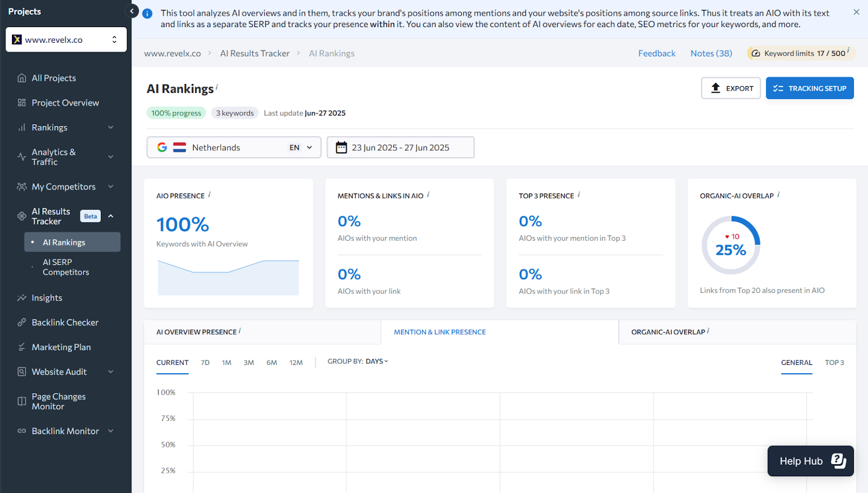Open the 23 Jun - 27 Jun date picker
Viewport: 868px width, 493px height.
pos(400,148)
